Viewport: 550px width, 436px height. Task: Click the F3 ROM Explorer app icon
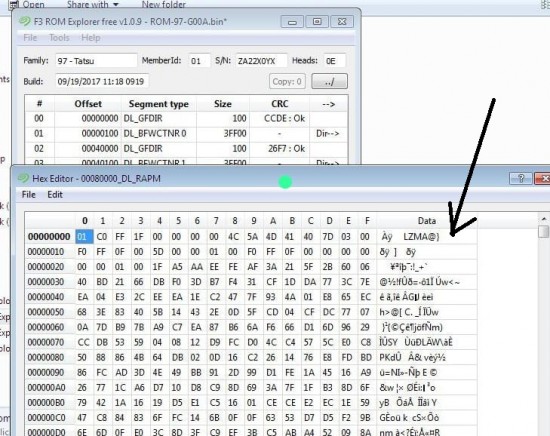click(25, 21)
